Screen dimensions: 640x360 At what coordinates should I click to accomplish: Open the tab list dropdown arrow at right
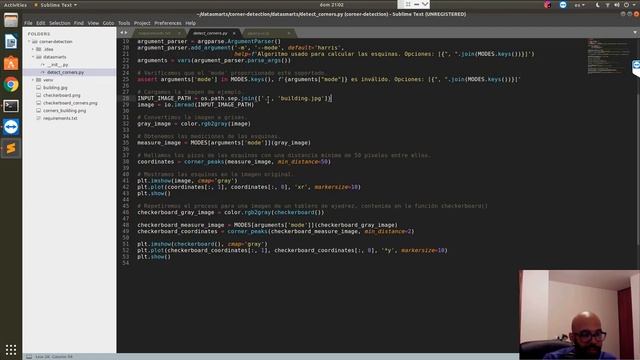[x=635, y=32]
